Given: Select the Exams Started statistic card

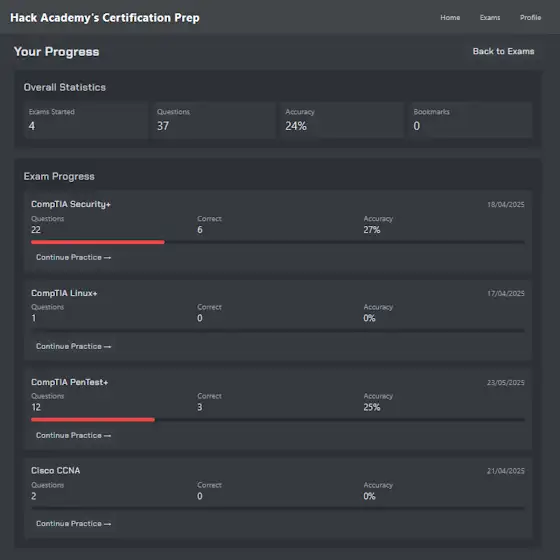Looking at the screenshot, I should pyautogui.click(x=86, y=120).
